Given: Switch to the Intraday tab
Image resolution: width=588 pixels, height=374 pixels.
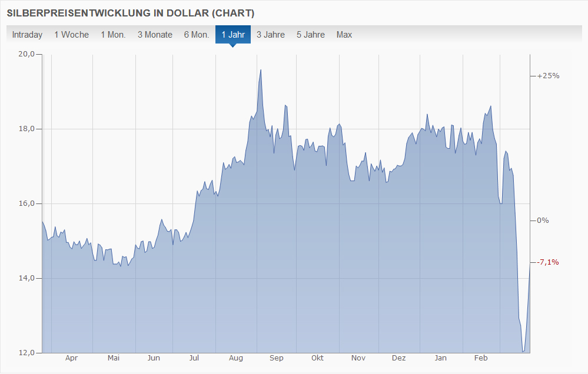Looking at the screenshot, I should pos(27,35).
